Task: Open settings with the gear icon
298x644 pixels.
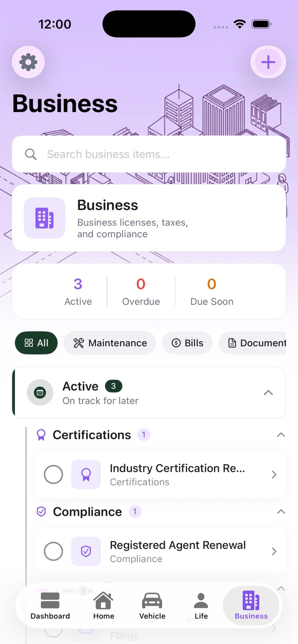Action: [28, 62]
